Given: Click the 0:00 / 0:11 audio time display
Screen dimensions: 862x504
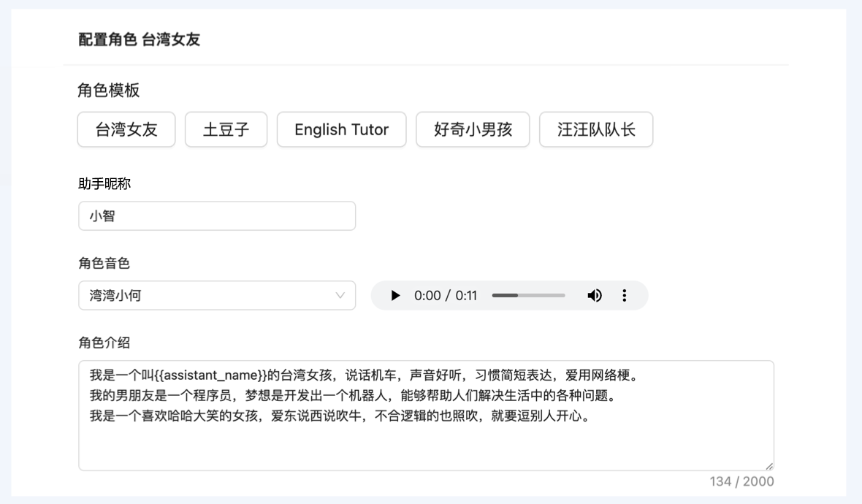Looking at the screenshot, I should (x=445, y=296).
